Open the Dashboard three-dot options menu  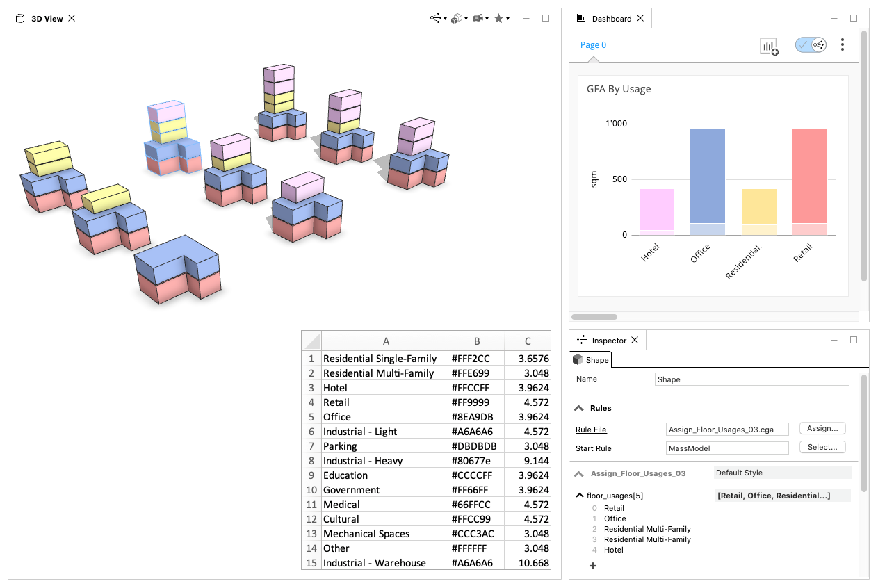(x=843, y=45)
